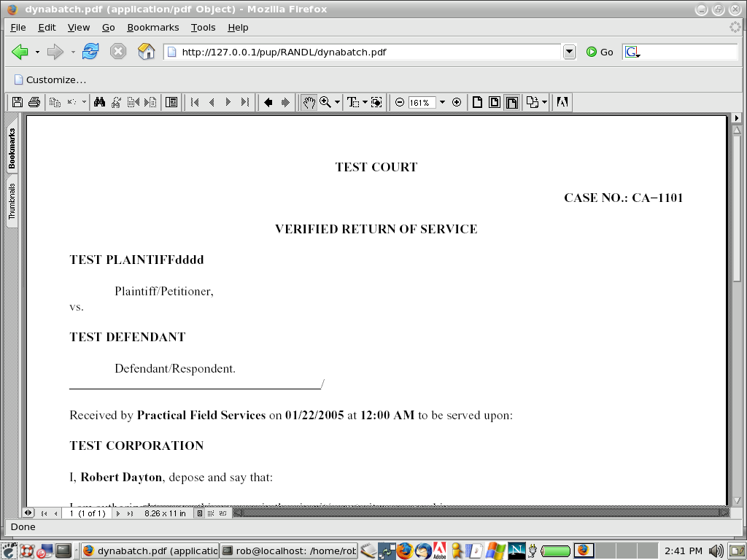Click the volume speaker icon in system tray
747x560 pixels.
(x=716, y=551)
